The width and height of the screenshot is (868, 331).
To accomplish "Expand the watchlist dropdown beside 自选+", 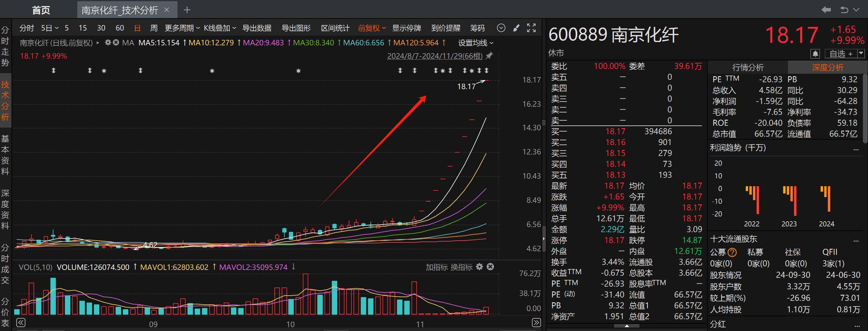I will pyautogui.click(x=861, y=53).
